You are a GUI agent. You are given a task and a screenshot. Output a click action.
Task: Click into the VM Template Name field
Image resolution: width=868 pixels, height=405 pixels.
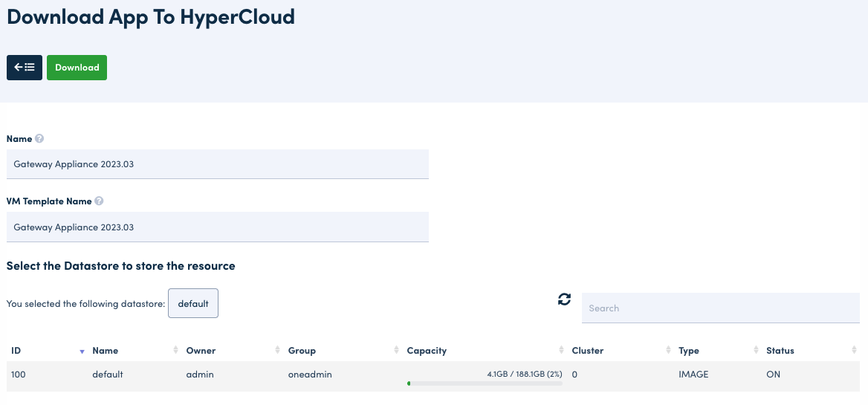[x=217, y=227]
